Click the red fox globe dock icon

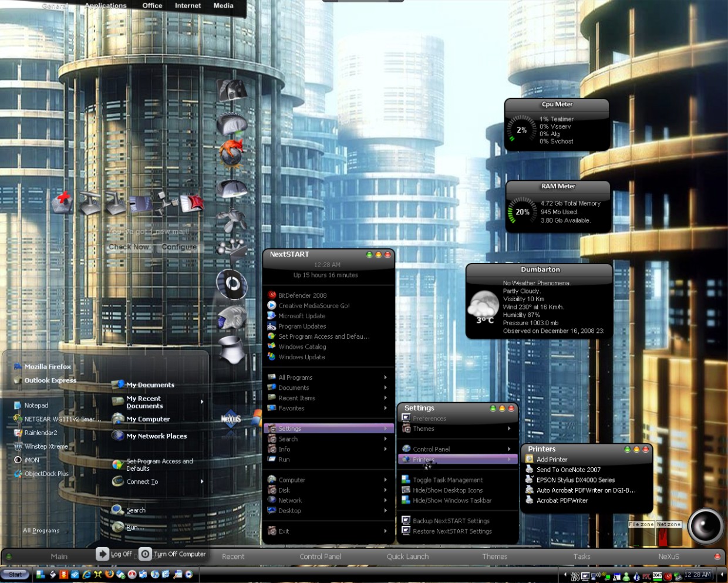231,152
